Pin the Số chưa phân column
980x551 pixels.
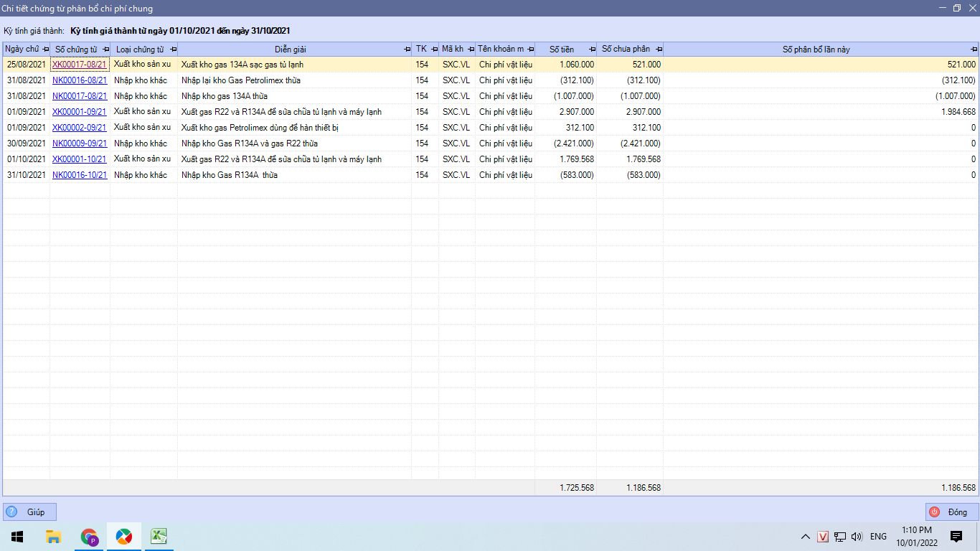tap(659, 49)
